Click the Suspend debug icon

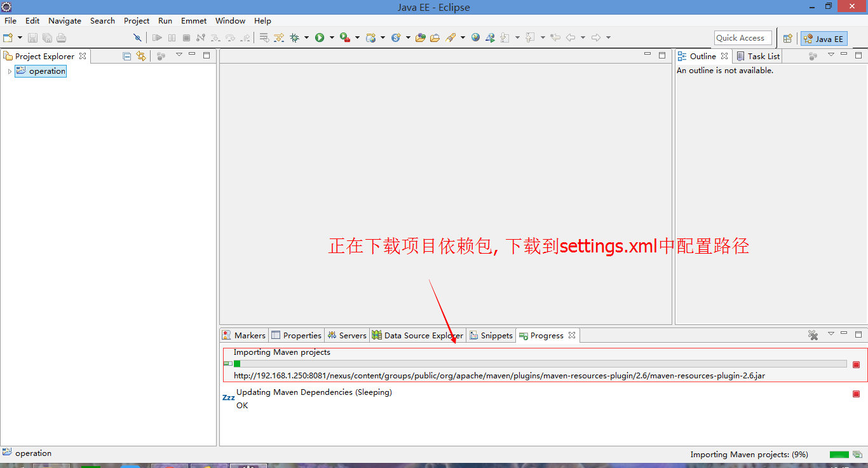click(172, 38)
